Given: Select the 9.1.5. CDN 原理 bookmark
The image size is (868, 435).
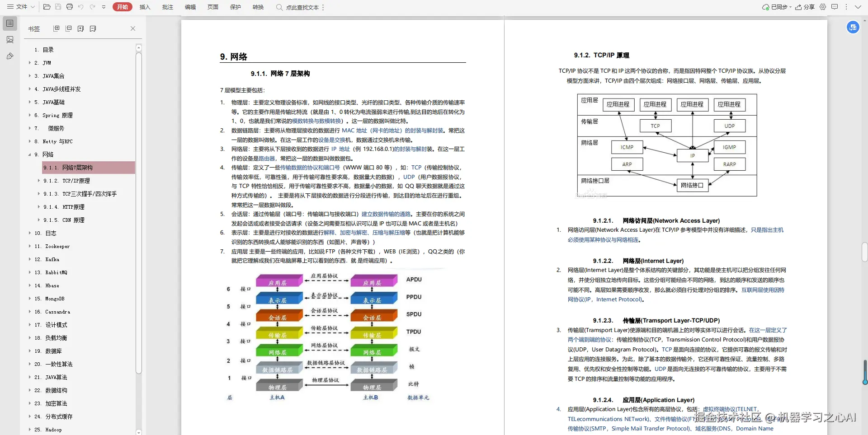Looking at the screenshot, I should (64, 220).
